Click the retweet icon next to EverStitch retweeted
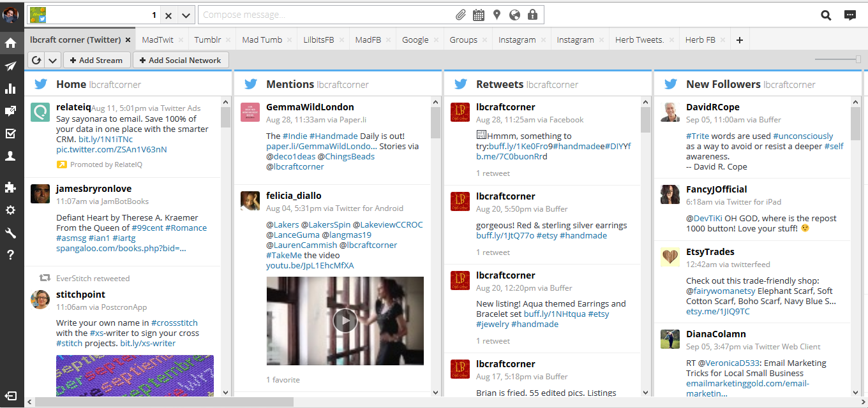 [45, 278]
